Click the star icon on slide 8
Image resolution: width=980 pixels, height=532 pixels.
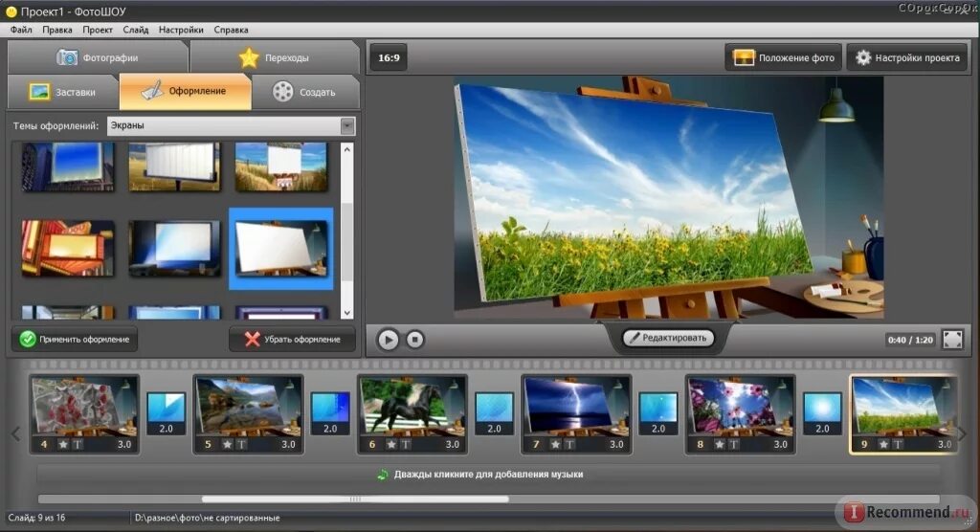720,445
